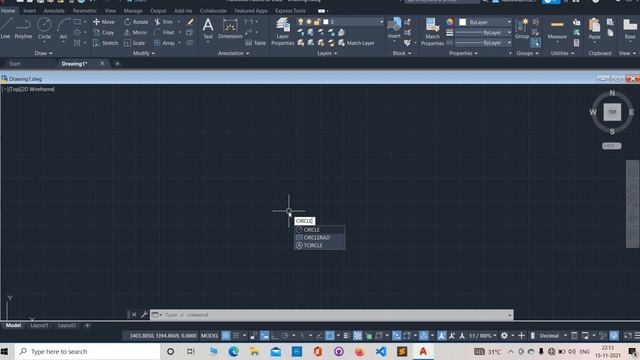Image resolution: width=640 pixels, height=360 pixels.
Task: Switch to the Annotate ribbon tab
Action: click(x=54, y=11)
